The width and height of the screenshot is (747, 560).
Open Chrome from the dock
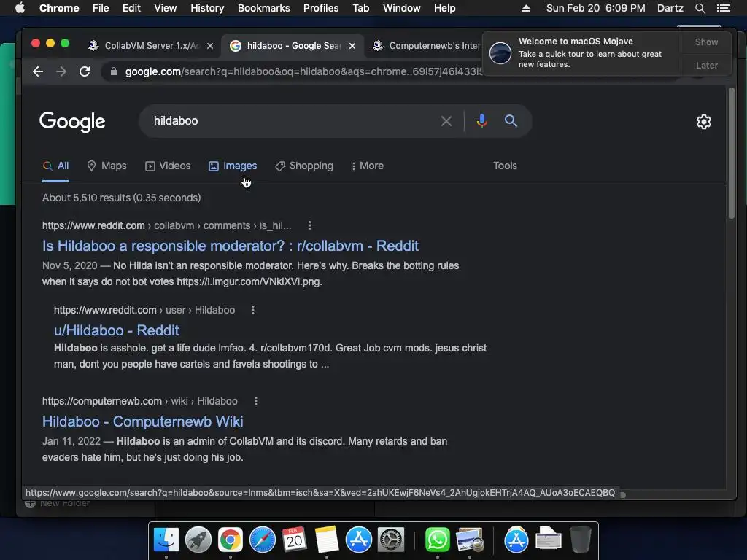[230, 540]
